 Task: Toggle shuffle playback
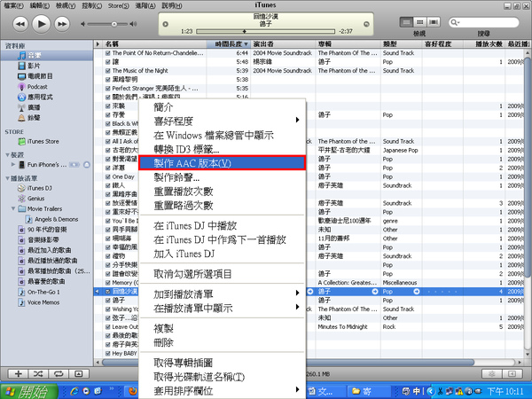[x=38, y=374]
